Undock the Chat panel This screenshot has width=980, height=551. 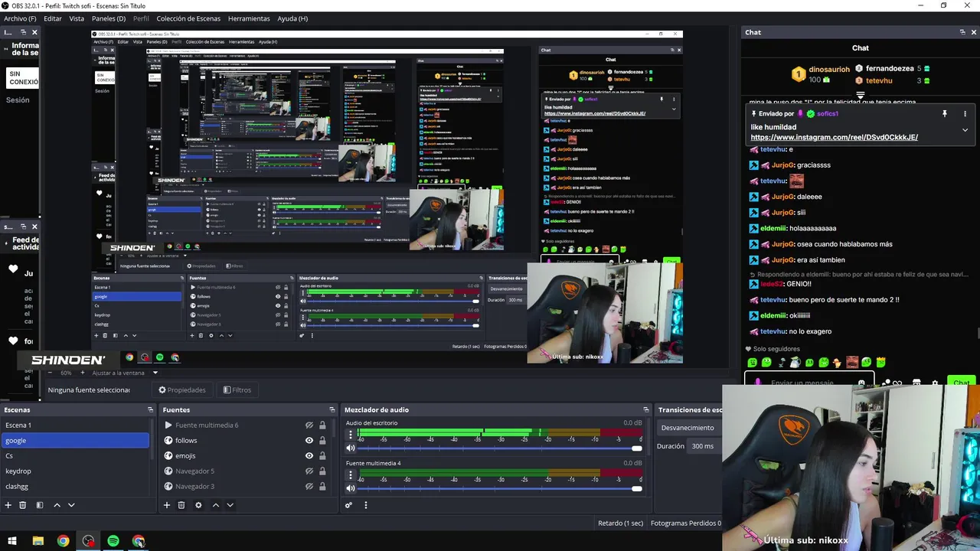(x=962, y=32)
